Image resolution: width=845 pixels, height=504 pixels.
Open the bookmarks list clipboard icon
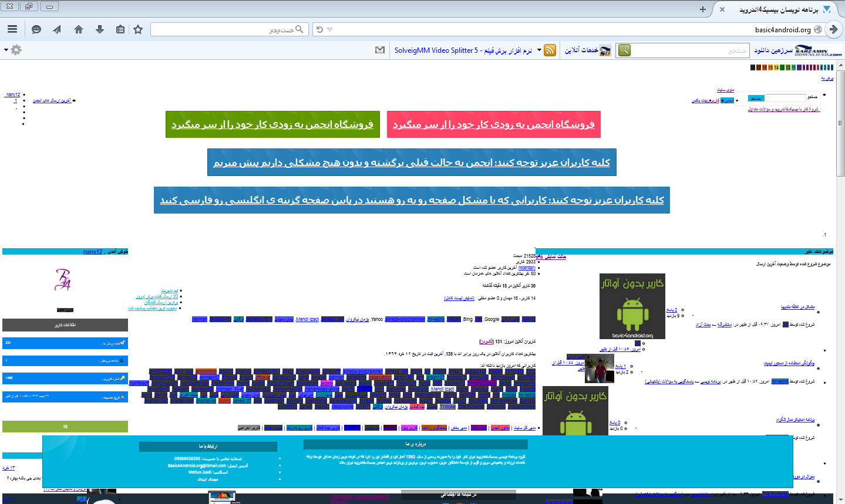click(120, 29)
